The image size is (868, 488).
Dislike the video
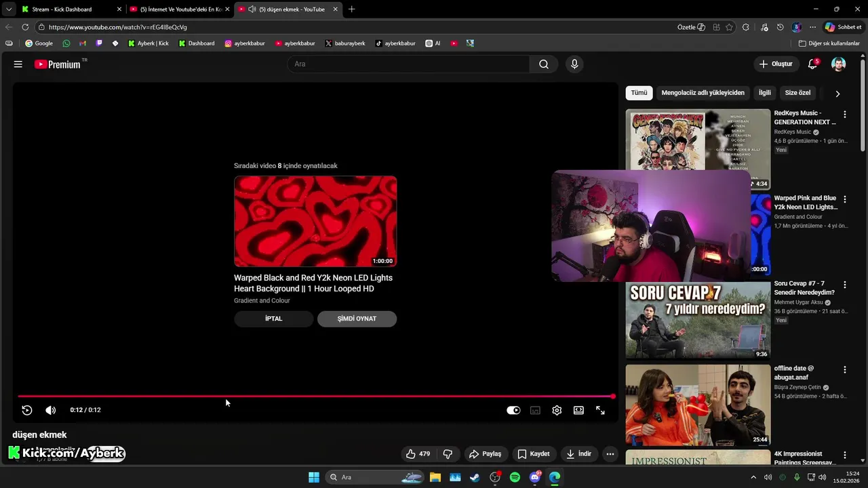tap(448, 454)
